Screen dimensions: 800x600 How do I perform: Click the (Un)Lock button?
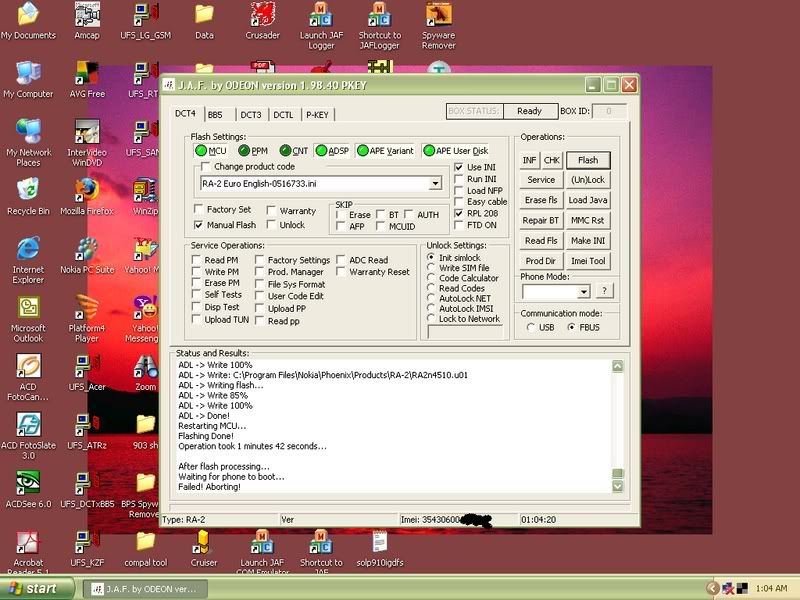588,180
